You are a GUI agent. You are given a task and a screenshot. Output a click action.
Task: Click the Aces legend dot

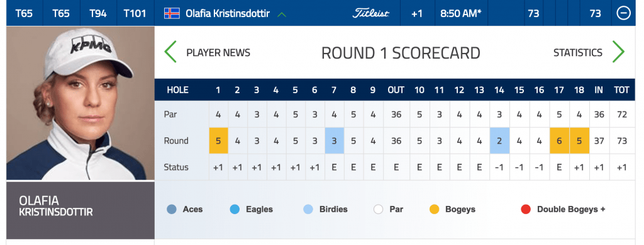point(171,210)
